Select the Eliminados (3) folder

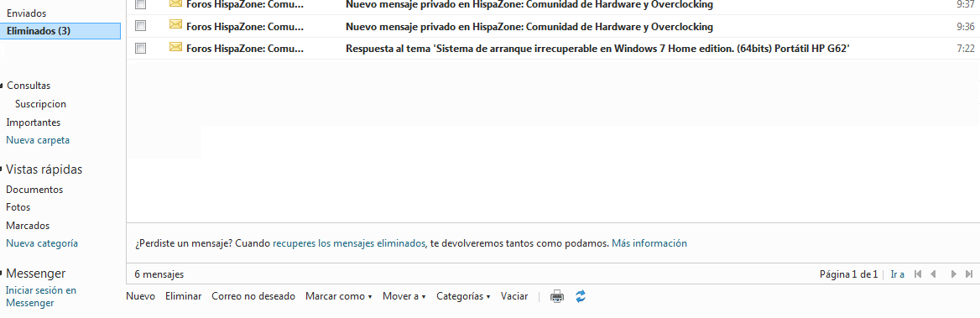tap(60, 30)
